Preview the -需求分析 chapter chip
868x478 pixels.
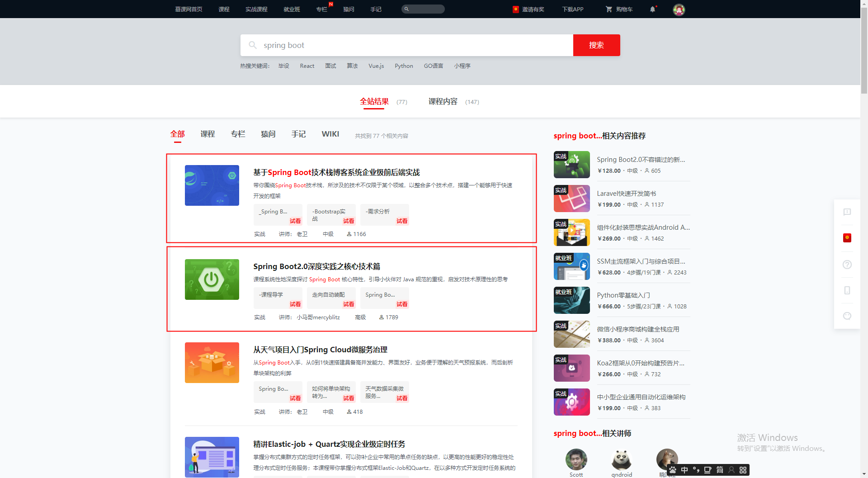(x=385, y=215)
